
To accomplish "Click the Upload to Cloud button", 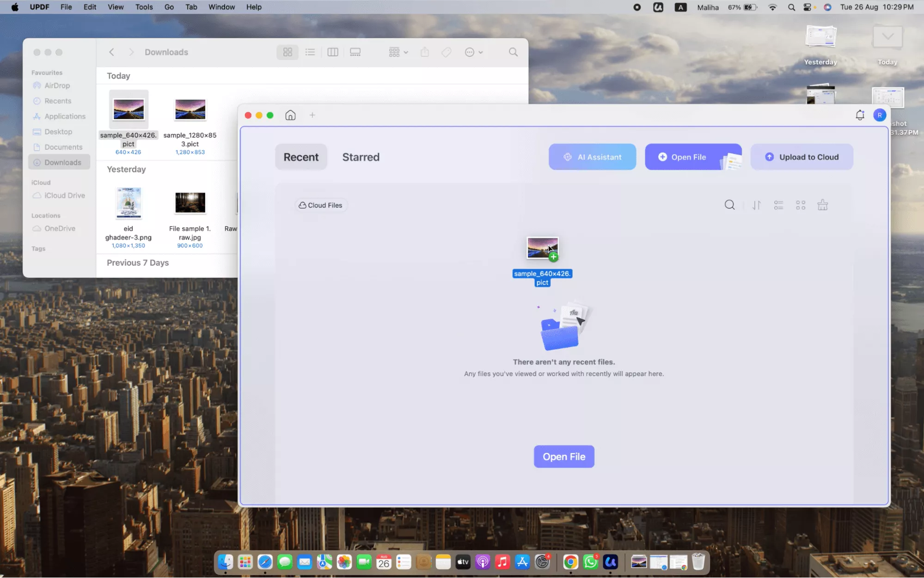I will click(x=801, y=157).
